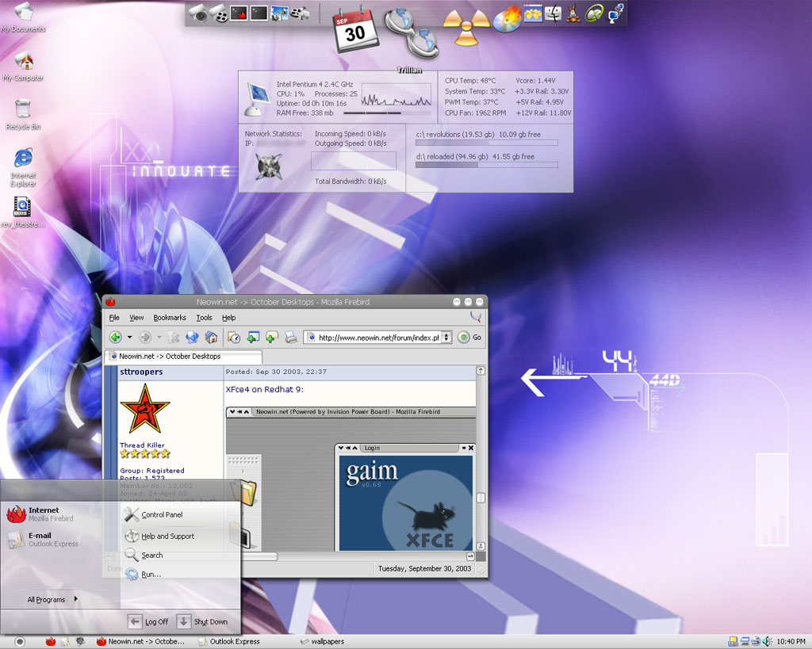
Task: Click the volume speaker icon in system tray
Action: coord(767,641)
